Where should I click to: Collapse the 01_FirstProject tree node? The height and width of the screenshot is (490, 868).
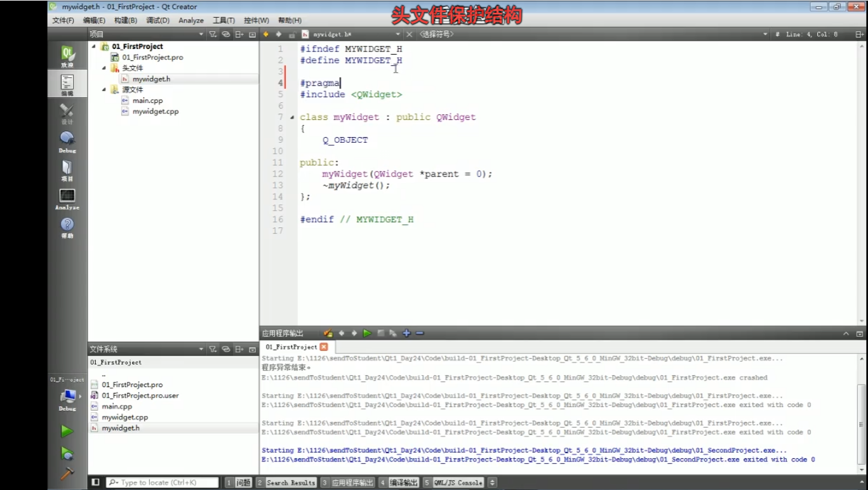point(95,46)
